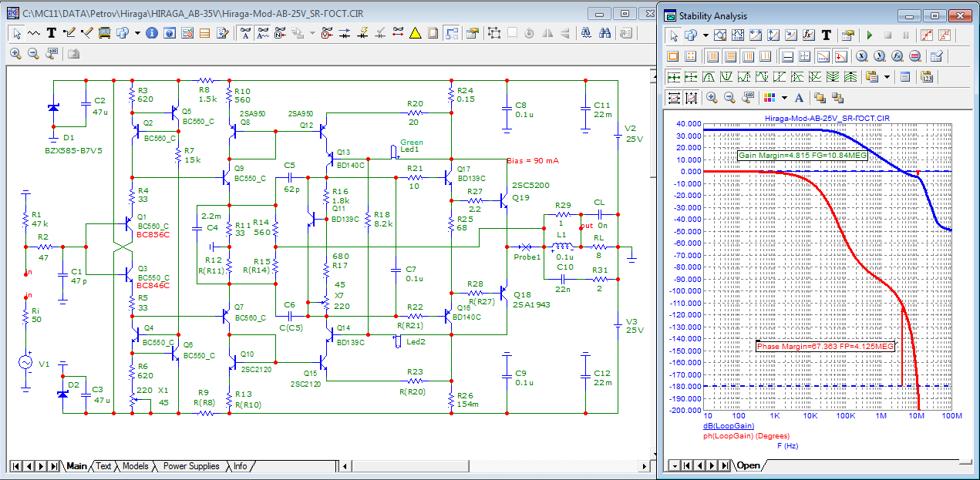This screenshot has width=980, height=480.
Task: Click the multicolor palette swatch icon
Action: coord(769,98)
